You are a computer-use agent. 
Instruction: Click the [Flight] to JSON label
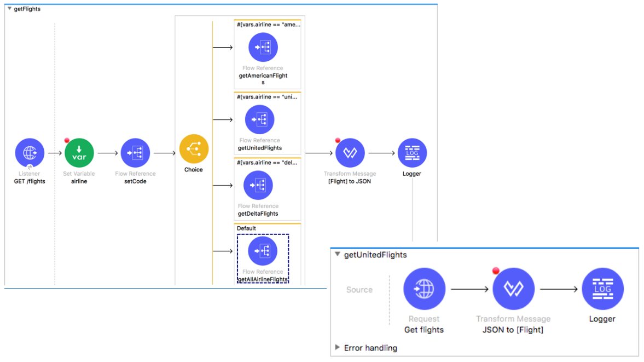click(350, 181)
